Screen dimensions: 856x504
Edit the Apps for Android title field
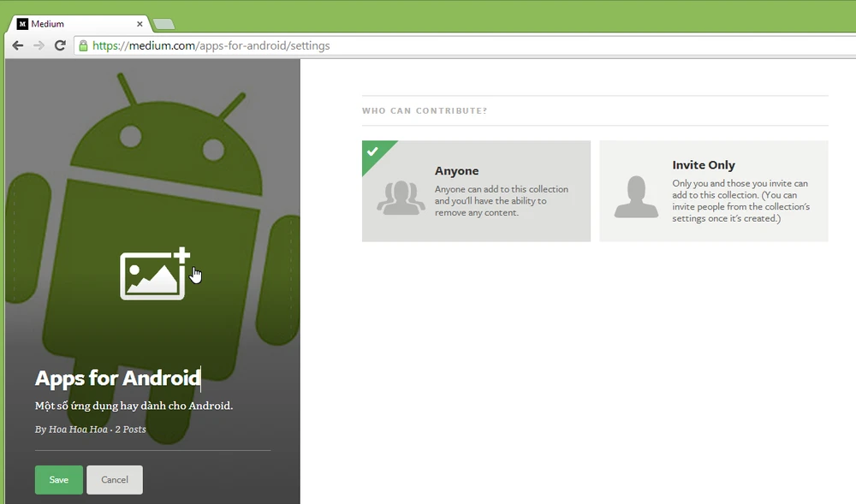(117, 377)
